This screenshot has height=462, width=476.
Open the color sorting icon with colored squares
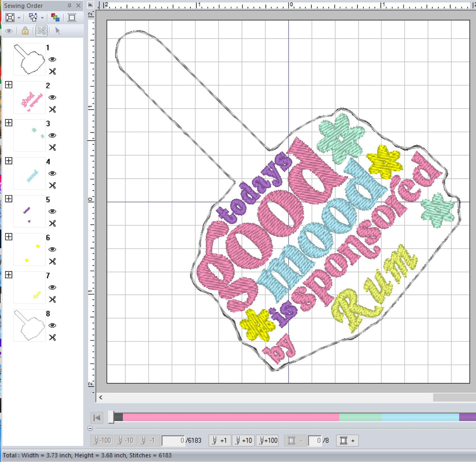[56, 17]
